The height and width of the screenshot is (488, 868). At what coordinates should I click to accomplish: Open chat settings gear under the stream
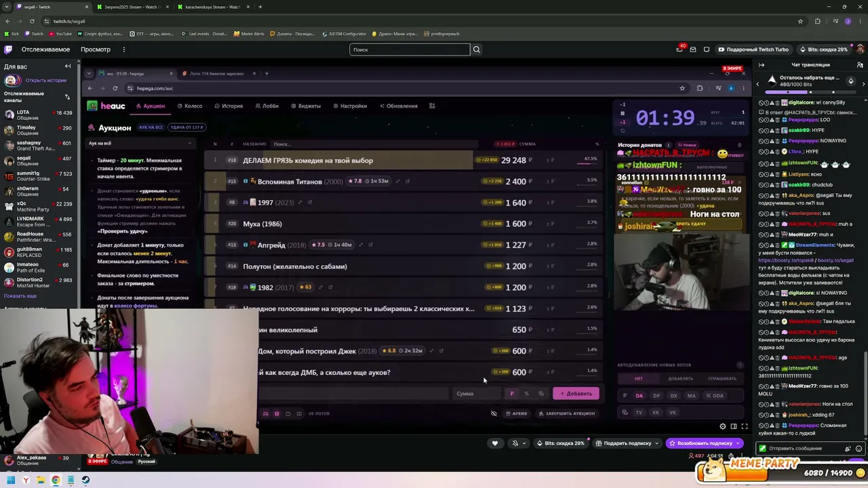(x=723, y=426)
